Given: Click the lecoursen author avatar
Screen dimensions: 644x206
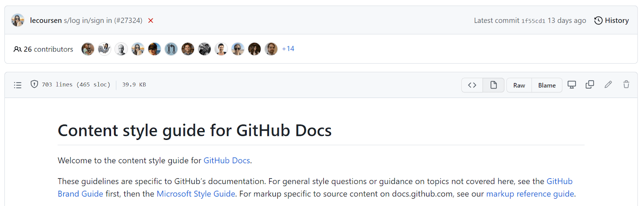Looking at the screenshot, I should [18, 20].
